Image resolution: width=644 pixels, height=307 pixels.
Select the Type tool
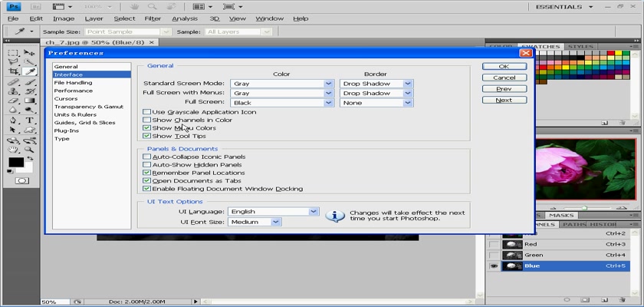click(x=29, y=120)
